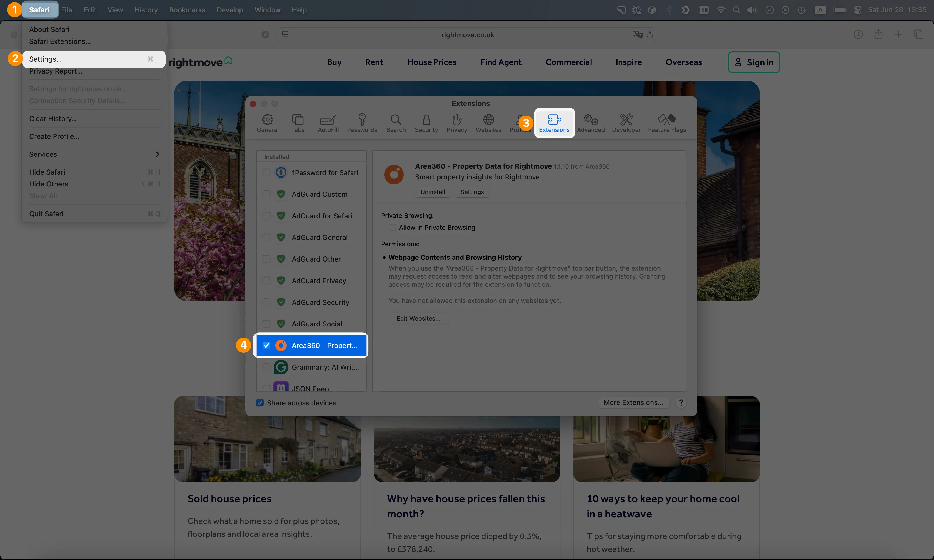
Task: Open the Wi-Fi menu bar icon
Action: (x=720, y=10)
